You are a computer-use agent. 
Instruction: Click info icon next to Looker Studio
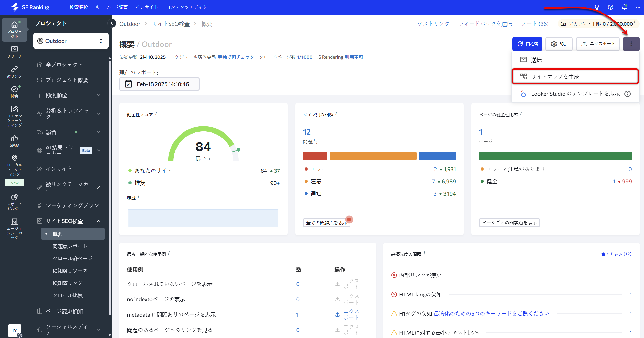(x=628, y=94)
